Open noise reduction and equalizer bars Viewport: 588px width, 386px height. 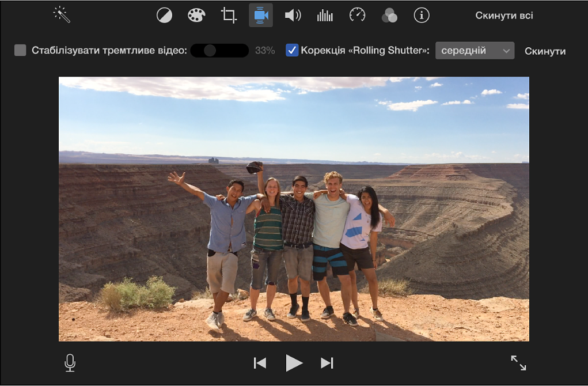click(x=325, y=16)
